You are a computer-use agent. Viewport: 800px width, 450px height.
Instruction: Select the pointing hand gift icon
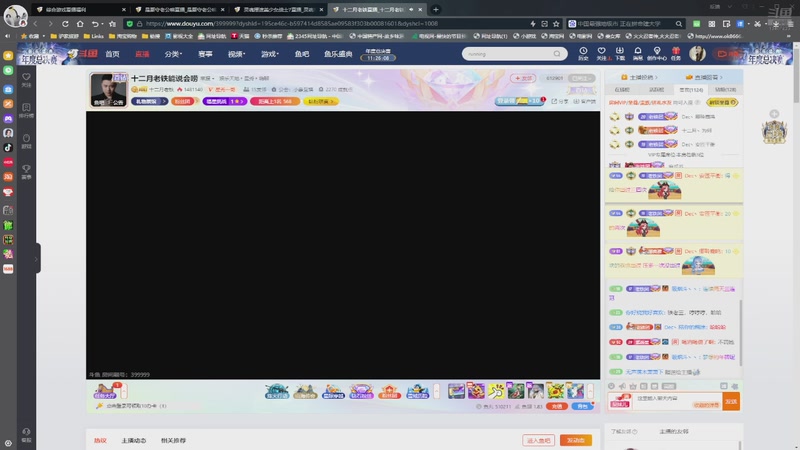point(495,391)
